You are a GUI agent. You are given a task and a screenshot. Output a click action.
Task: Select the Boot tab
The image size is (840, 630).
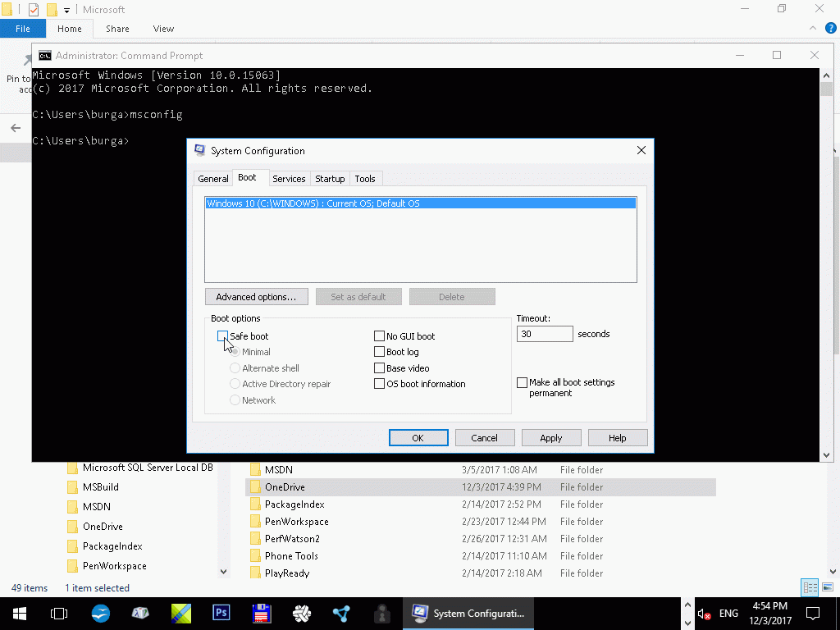click(247, 177)
